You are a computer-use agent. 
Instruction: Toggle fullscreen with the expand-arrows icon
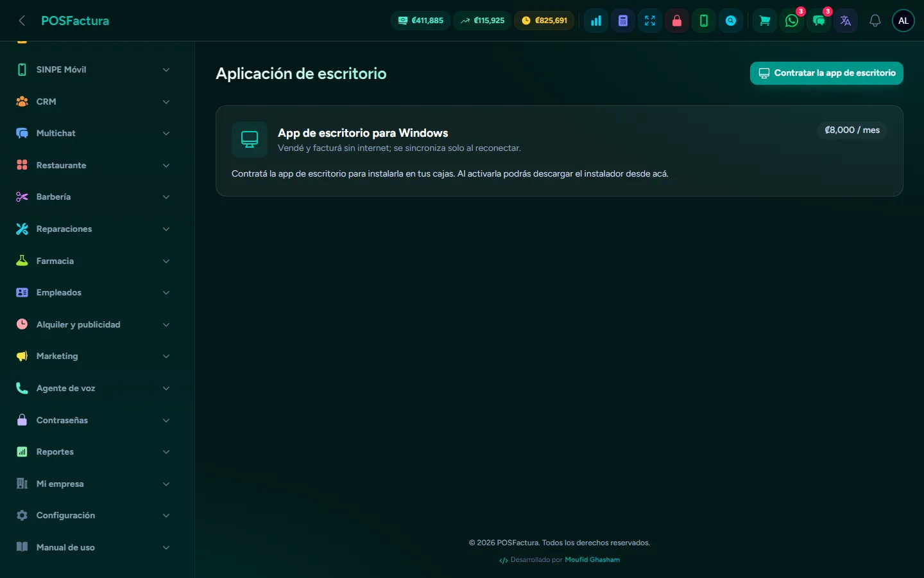(650, 21)
